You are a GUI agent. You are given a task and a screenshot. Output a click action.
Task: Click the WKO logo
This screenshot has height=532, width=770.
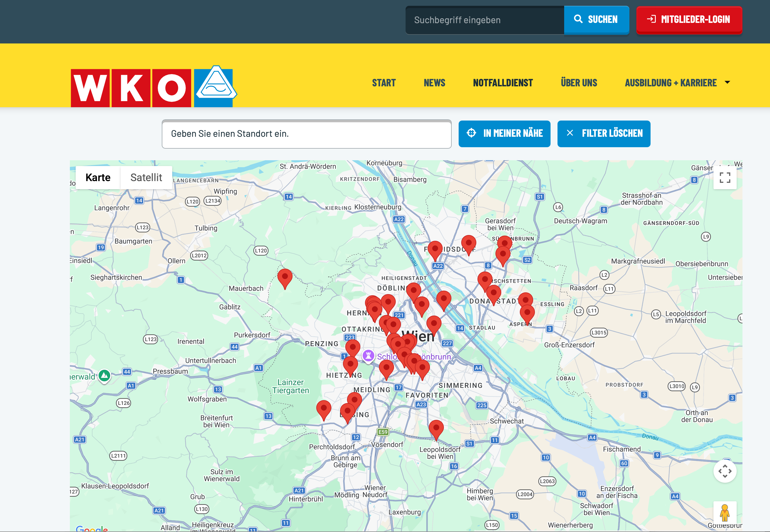click(131, 88)
